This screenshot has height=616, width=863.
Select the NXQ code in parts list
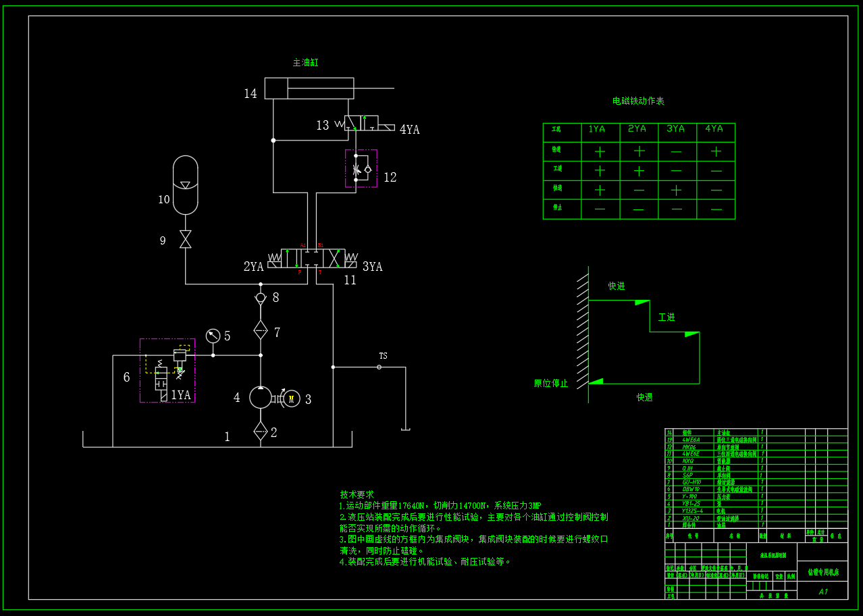(x=687, y=461)
